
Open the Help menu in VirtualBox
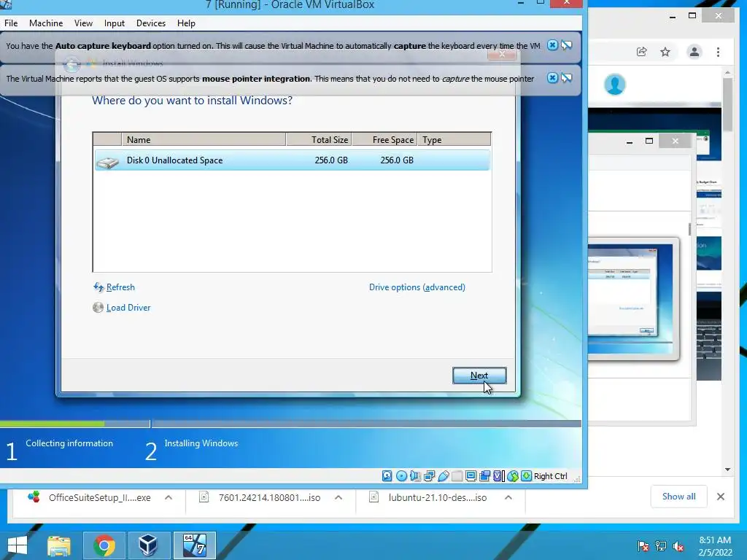coord(186,23)
